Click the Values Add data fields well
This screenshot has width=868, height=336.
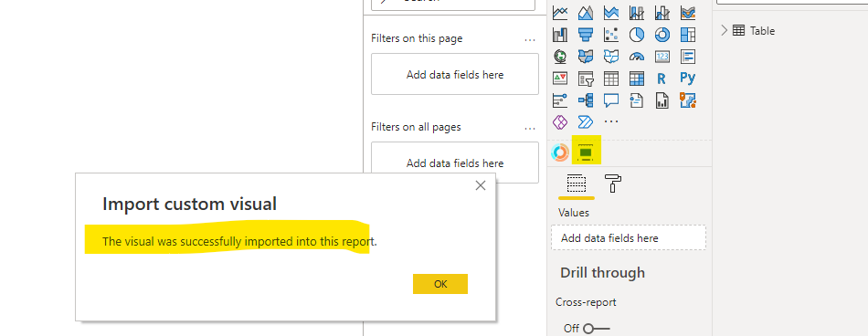tap(629, 238)
